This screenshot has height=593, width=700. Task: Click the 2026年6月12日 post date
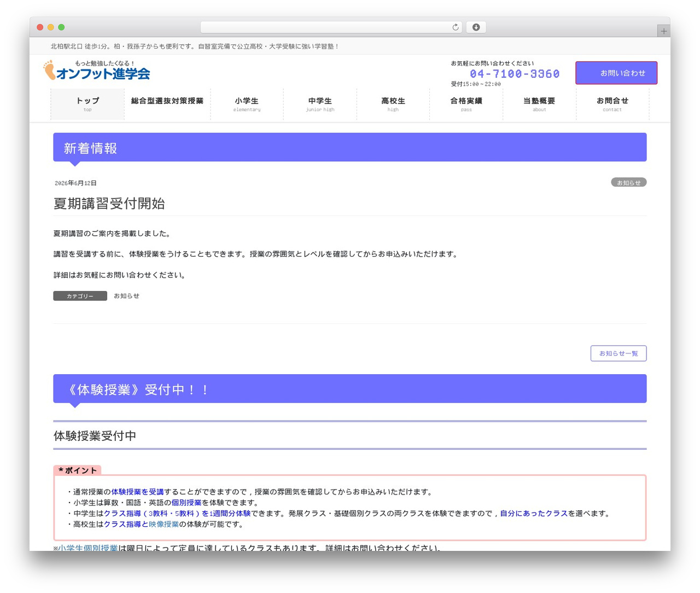(75, 183)
